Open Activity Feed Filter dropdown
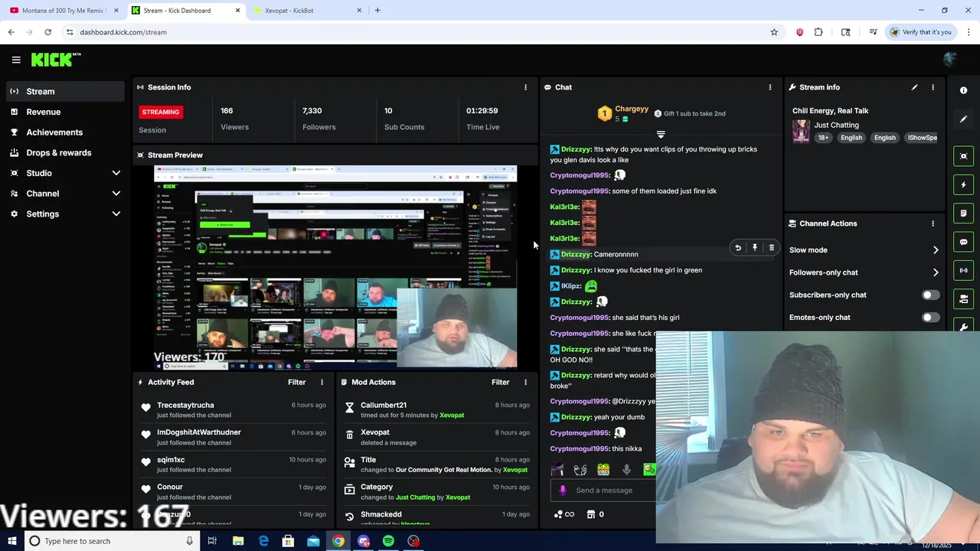Image resolution: width=980 pixels, height=551 pixels. 297,382
